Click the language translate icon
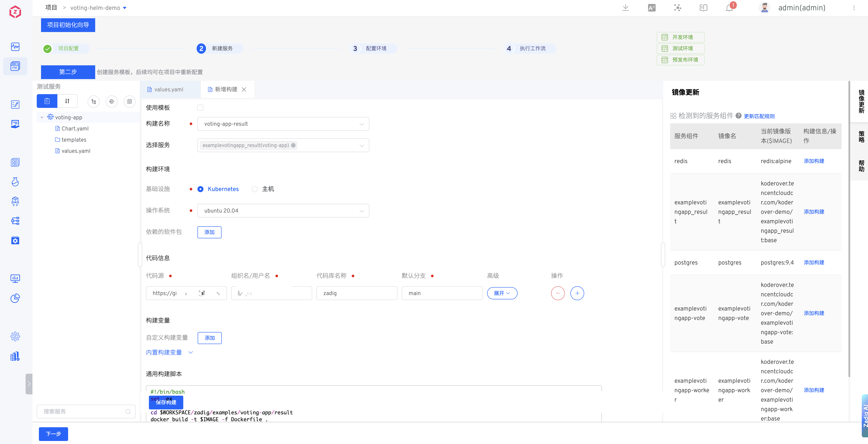The width and height of the screenshot is (868, 444). (652, 8)
